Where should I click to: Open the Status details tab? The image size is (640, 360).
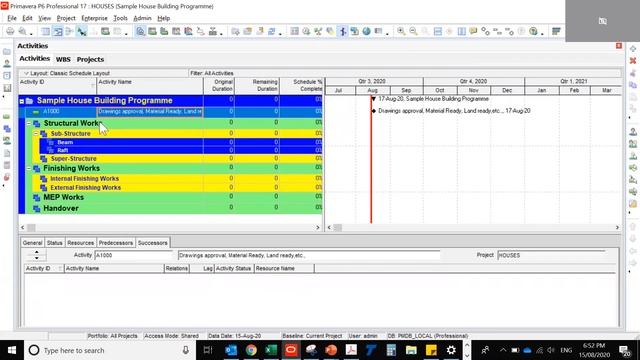54,243
